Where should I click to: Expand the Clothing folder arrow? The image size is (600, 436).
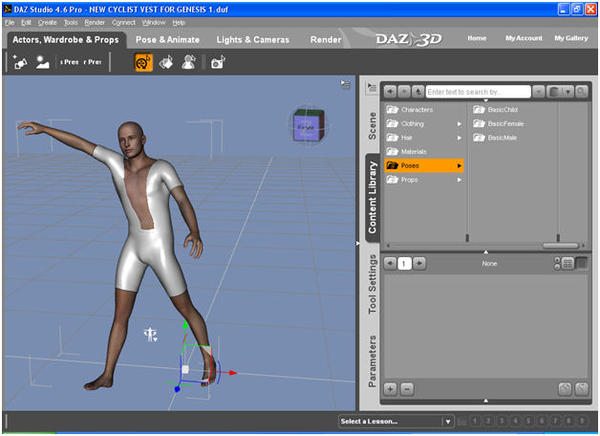[x=459, y=124]
